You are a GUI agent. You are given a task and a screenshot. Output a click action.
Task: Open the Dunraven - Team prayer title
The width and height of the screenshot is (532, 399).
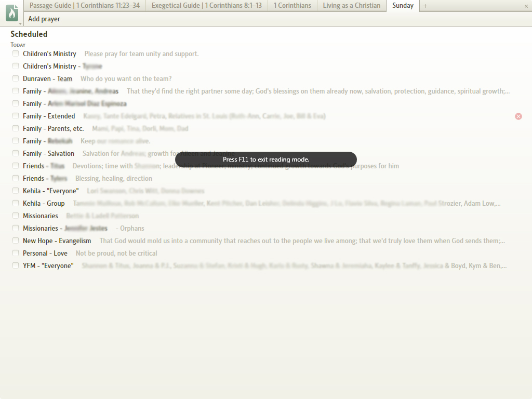(x=47, y=79)
